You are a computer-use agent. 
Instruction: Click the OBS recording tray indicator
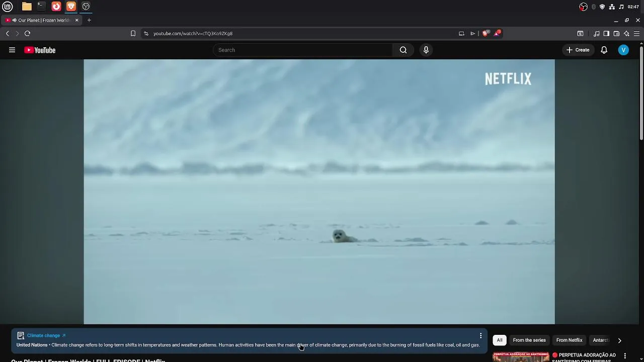(583, 7)
